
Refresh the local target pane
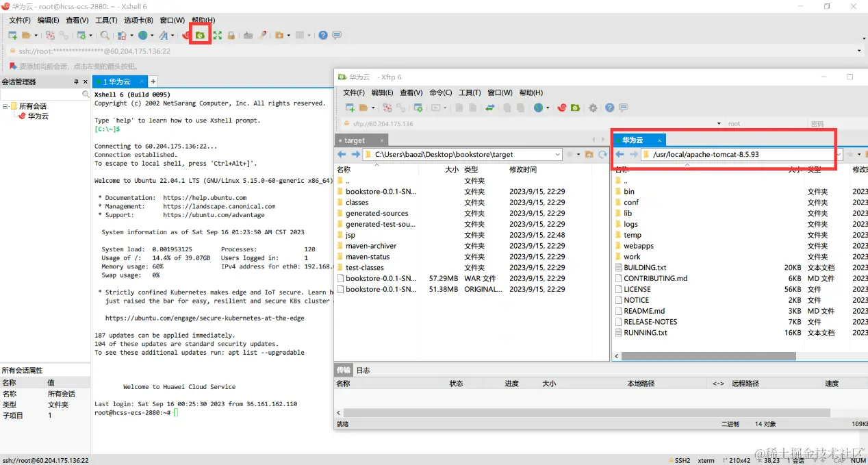(x=602, y=155)
